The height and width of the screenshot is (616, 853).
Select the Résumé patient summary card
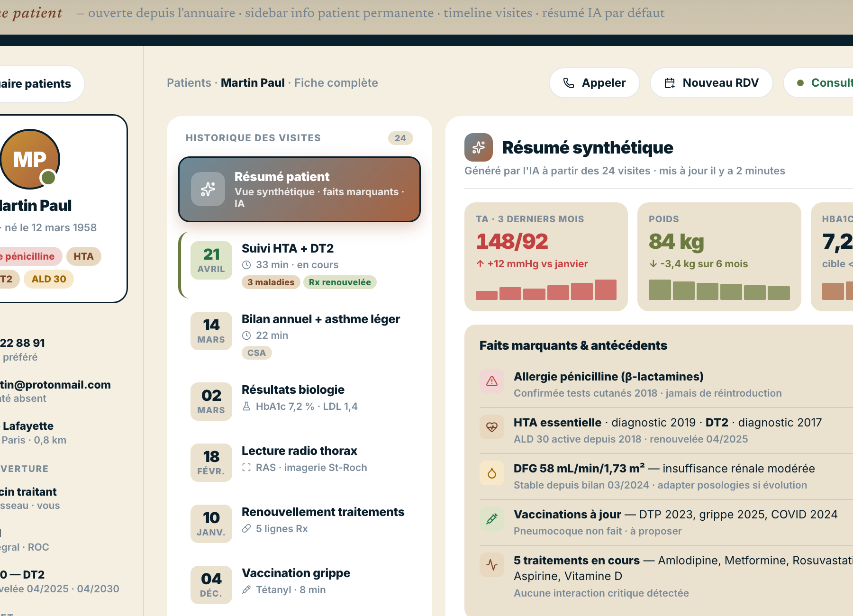299,189
